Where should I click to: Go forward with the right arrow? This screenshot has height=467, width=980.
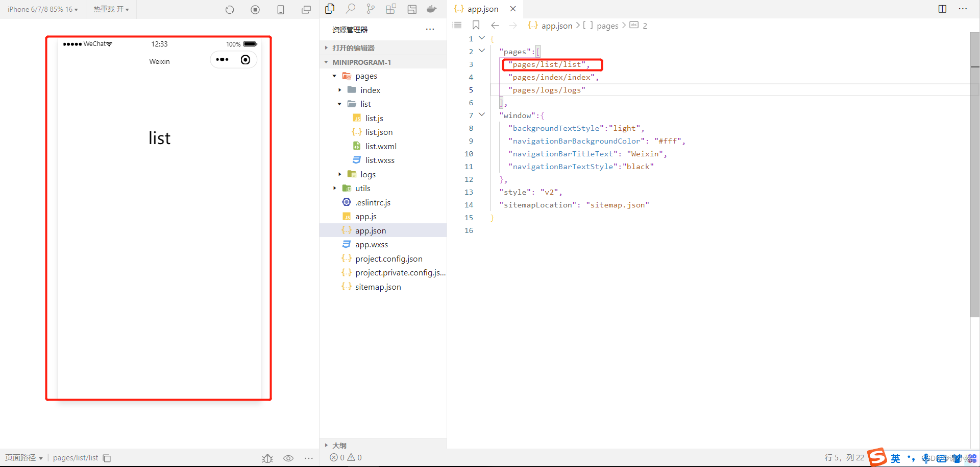click(513, 25)
